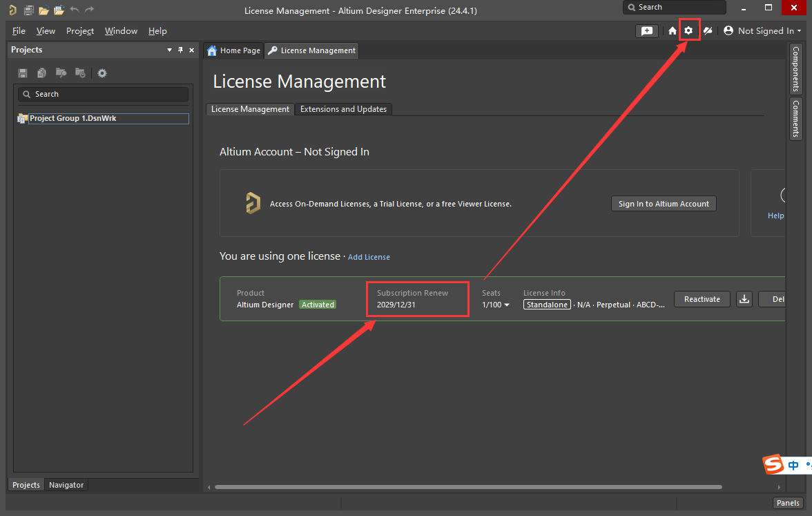
Task: Open the Projects panel settings gear
Action: point(102,73)
